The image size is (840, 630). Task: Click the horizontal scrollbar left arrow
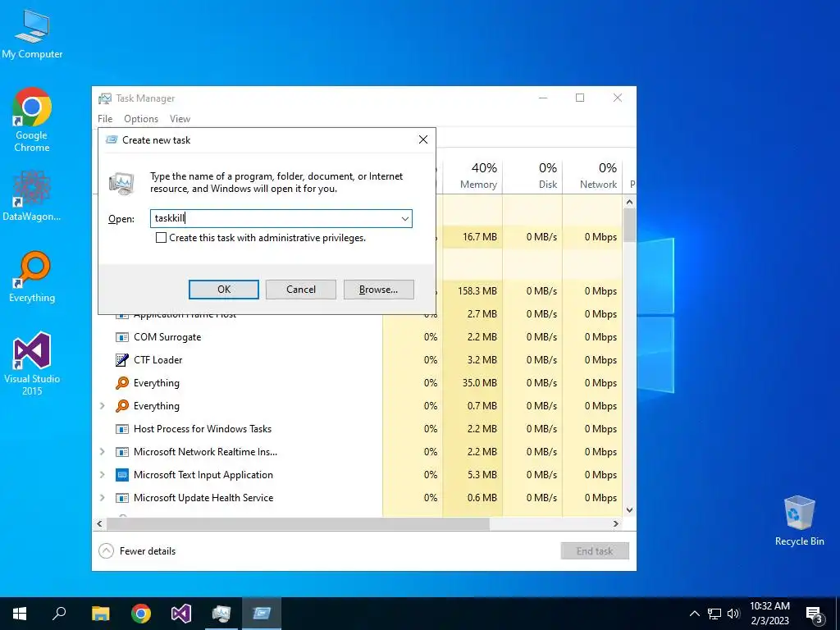pos(99,523)
